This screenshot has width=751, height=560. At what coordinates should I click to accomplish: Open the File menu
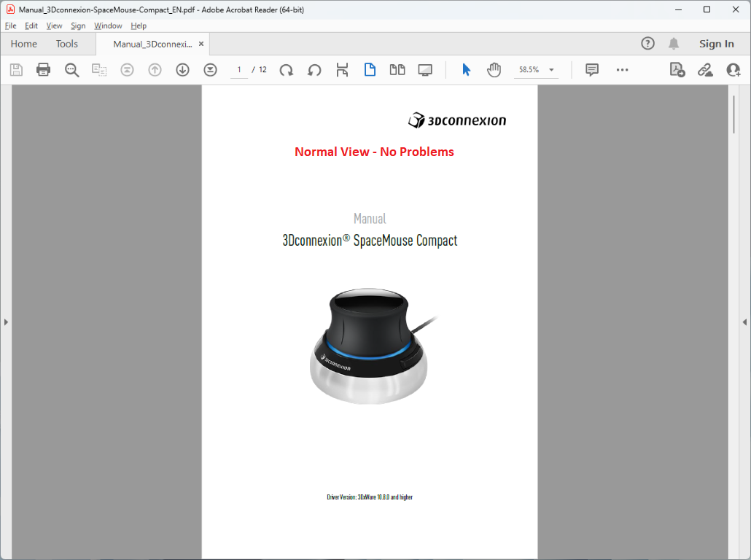click(11, 26)
